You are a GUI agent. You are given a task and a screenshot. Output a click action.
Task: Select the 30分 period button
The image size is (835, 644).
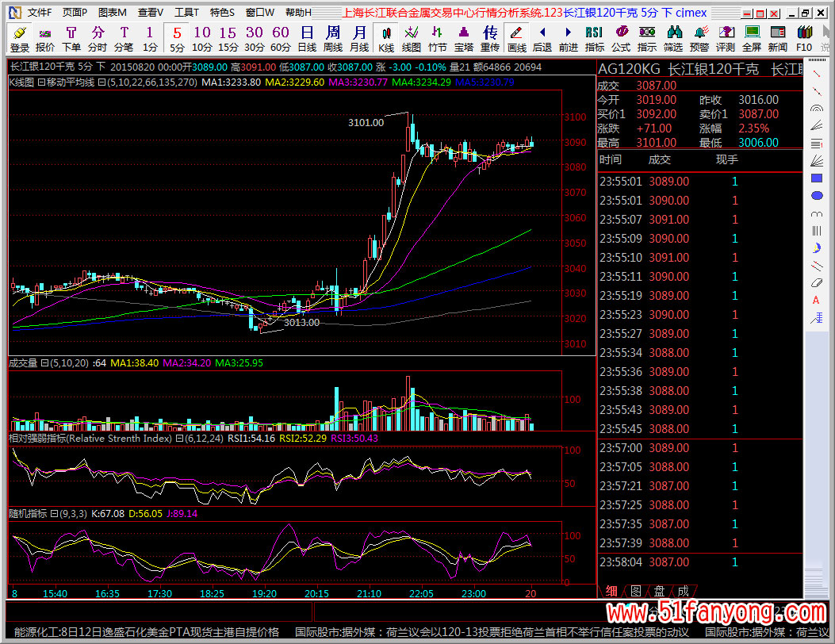click(254, 39)
